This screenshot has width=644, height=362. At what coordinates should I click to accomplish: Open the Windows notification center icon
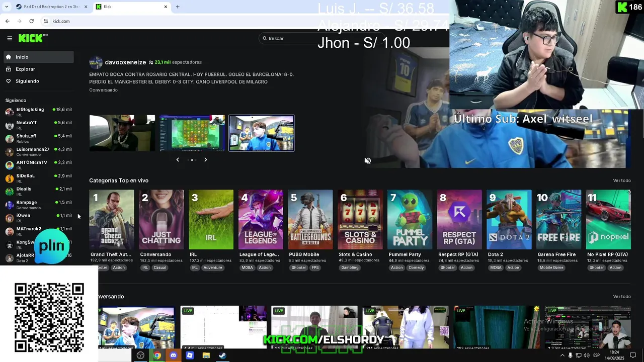(633, 355)
